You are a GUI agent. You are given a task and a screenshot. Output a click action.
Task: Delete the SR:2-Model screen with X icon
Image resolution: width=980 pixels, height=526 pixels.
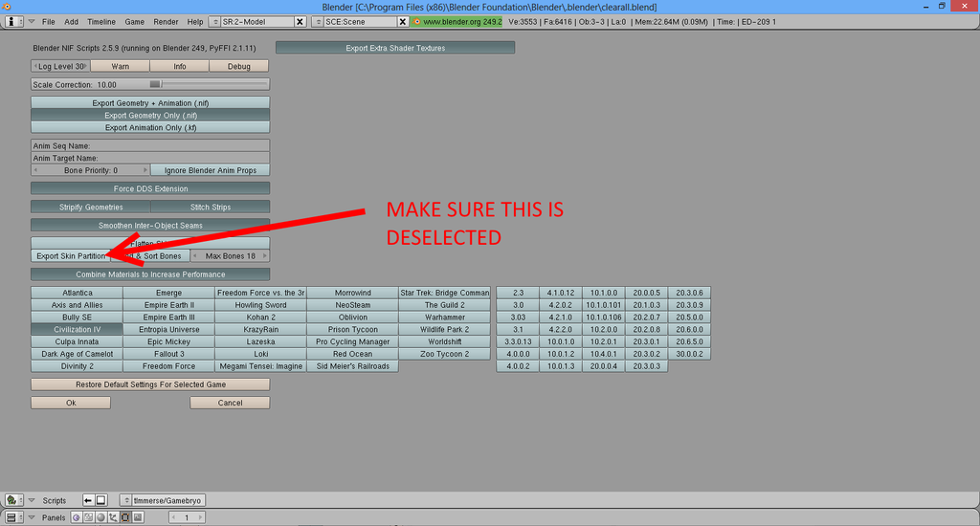click(x=300, y=22)
